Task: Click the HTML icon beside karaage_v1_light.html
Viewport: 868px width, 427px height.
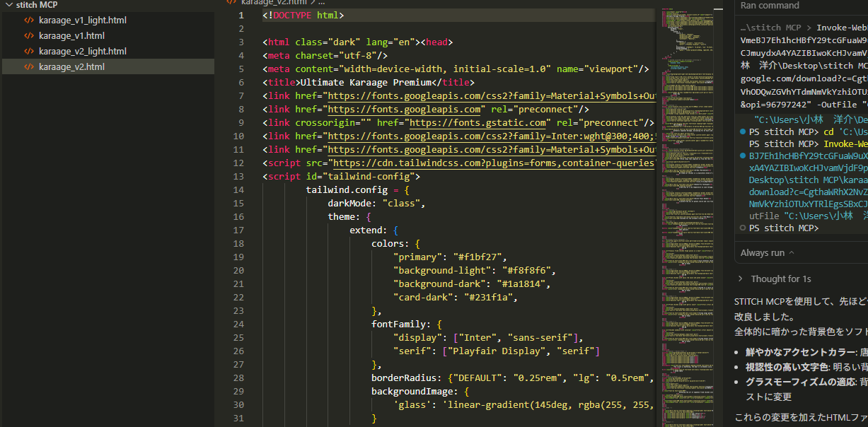Action: (x=29, y=21)
